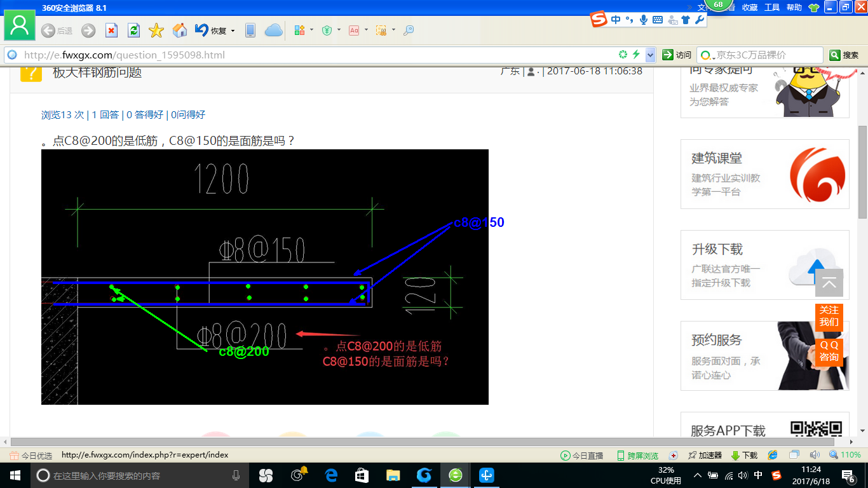Open the search engine selector dropdown
The image size is (868, 488).
click(x=707, y=55)
